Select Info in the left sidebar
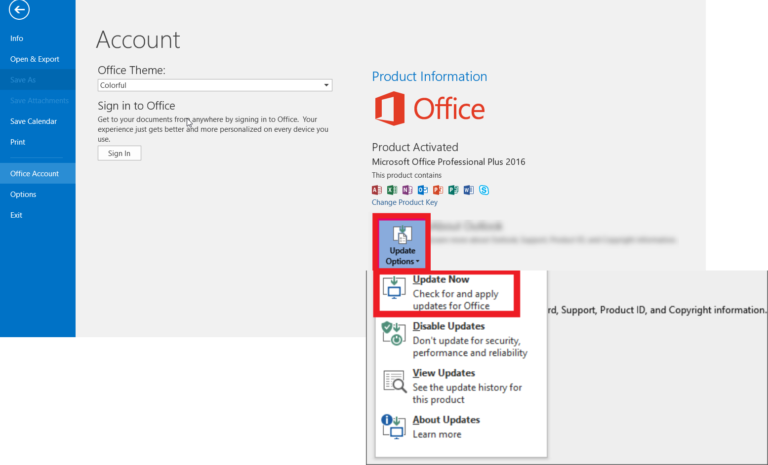768x465 pixels. 17,38
